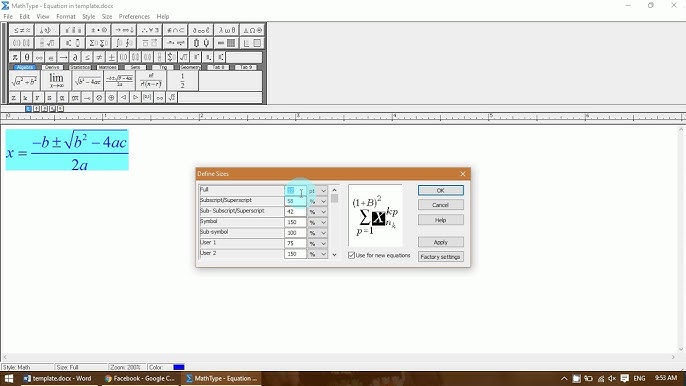This screenshot has height=386, width=686.
Task: Click the size list down arrow in the dialog
Action: [x=335, y=255]
